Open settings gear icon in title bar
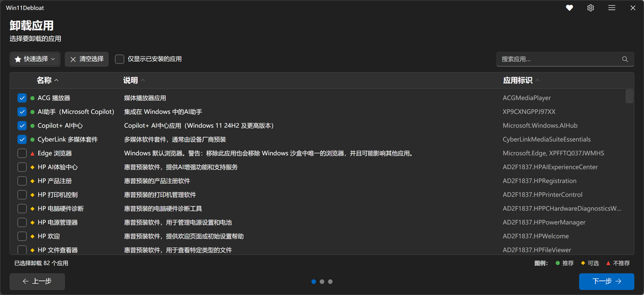Viewport: 644px width, 295px height. pyautogui.click(x=590, y=8)
